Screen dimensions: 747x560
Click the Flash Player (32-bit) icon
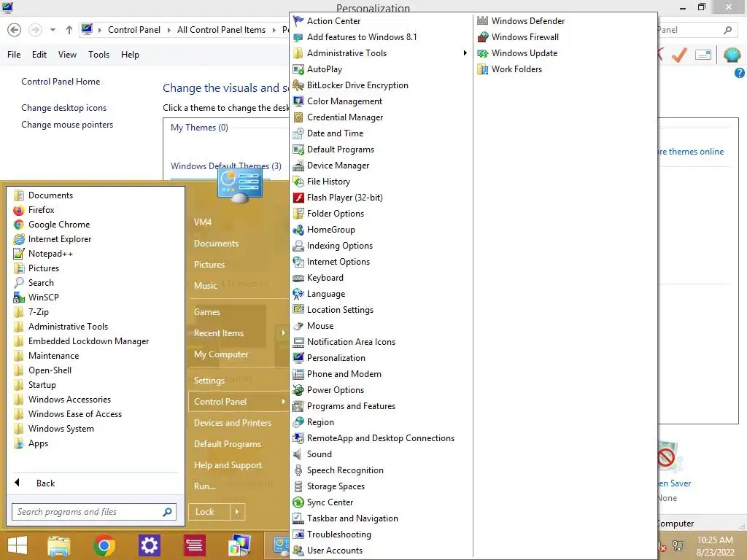(x=298, y=198)
